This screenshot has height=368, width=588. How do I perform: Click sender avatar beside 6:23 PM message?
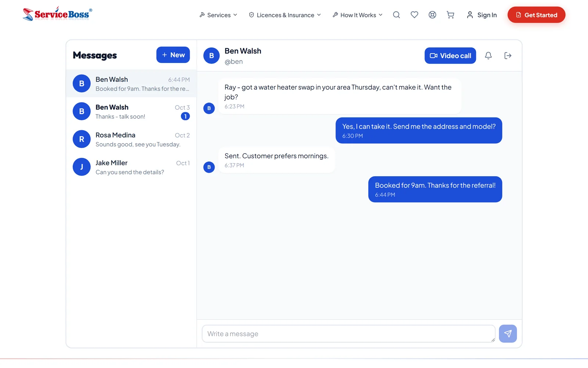209,108
